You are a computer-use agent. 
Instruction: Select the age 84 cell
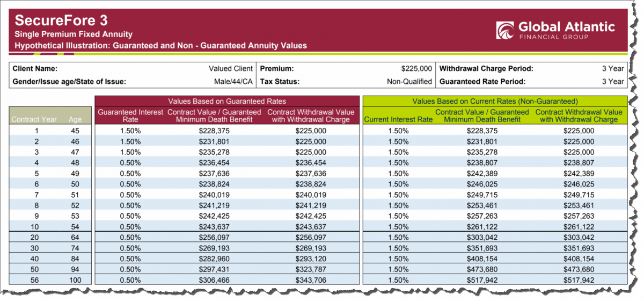click(x=75, y=260)
